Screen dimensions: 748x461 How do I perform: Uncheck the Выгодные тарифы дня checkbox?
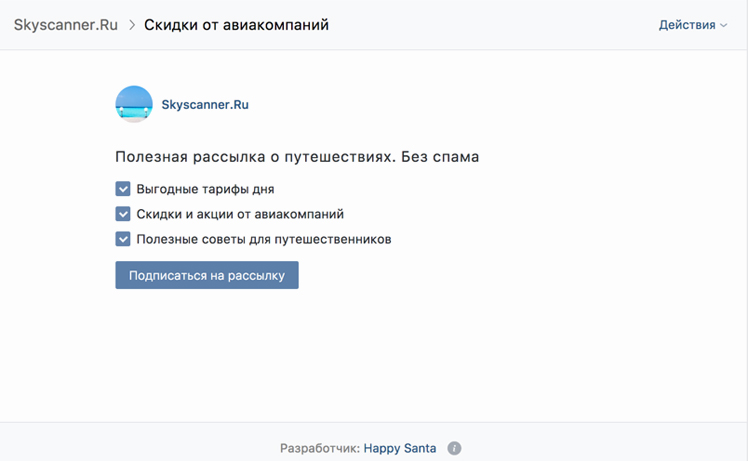pyautogui.click(x=123, y=189)
